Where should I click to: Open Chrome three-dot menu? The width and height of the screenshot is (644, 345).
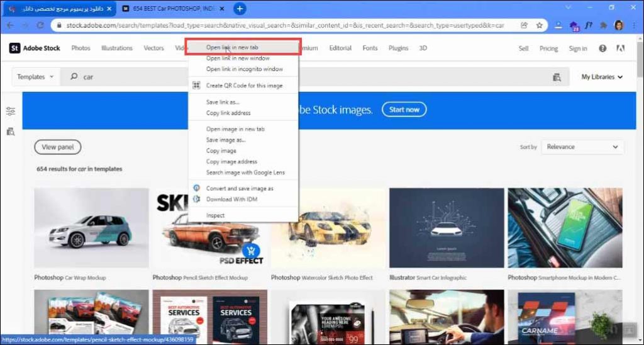click(x=635, y=25)
